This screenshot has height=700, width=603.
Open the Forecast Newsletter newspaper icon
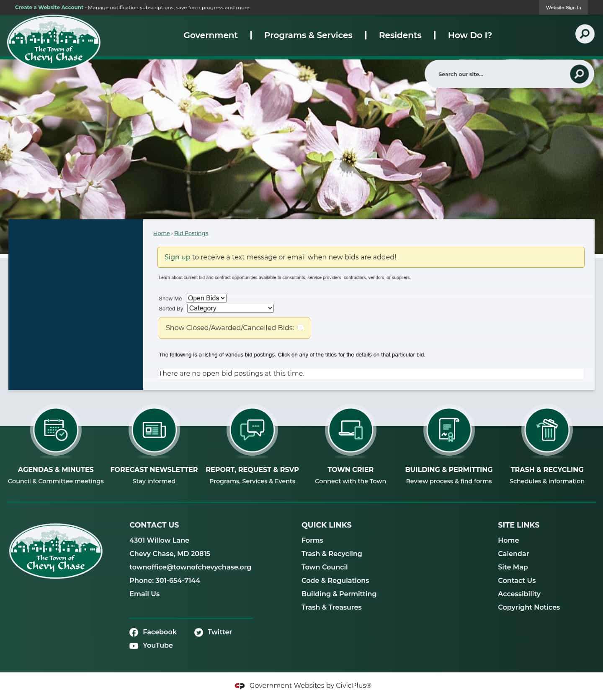tap(154, 430)
